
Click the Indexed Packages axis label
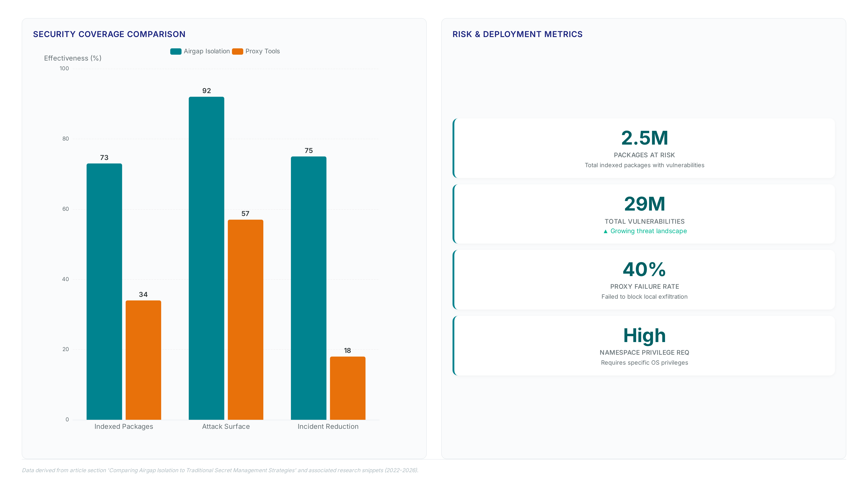click(124, 426)
